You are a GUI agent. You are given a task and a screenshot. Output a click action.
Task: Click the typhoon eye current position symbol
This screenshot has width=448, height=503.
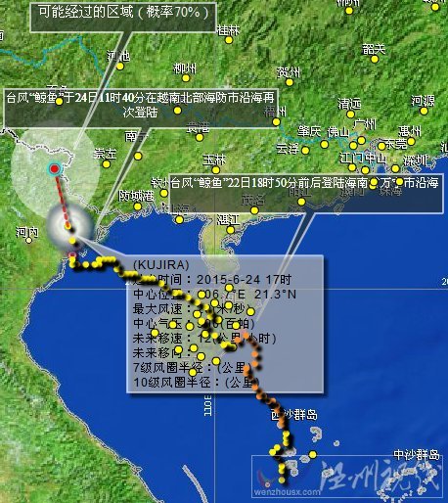tap(67, 226)
